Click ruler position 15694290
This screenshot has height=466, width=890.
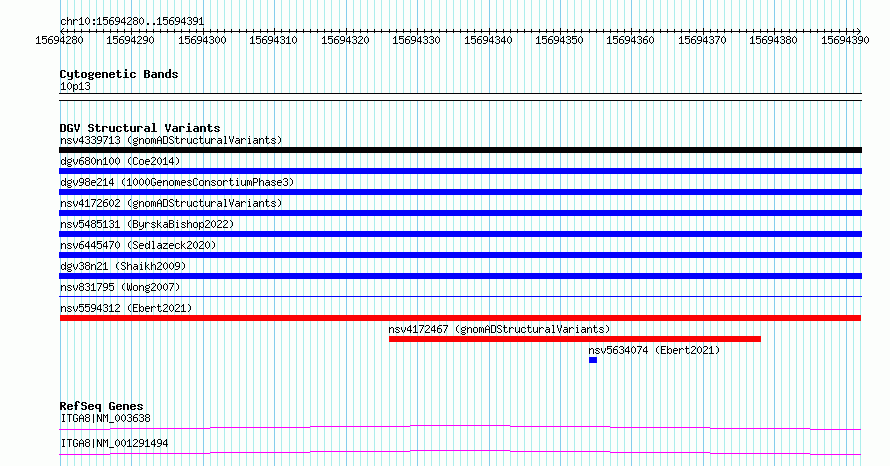[130, 40]
